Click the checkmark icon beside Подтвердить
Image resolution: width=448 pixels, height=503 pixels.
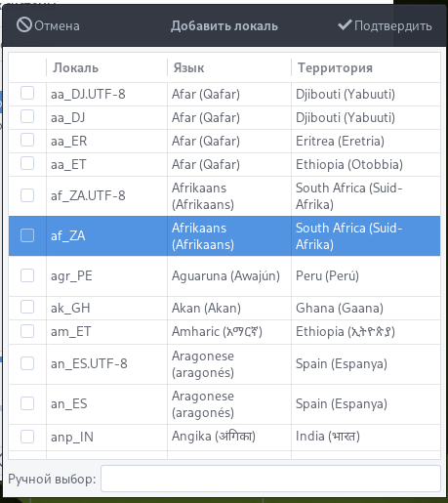point(345,24)
